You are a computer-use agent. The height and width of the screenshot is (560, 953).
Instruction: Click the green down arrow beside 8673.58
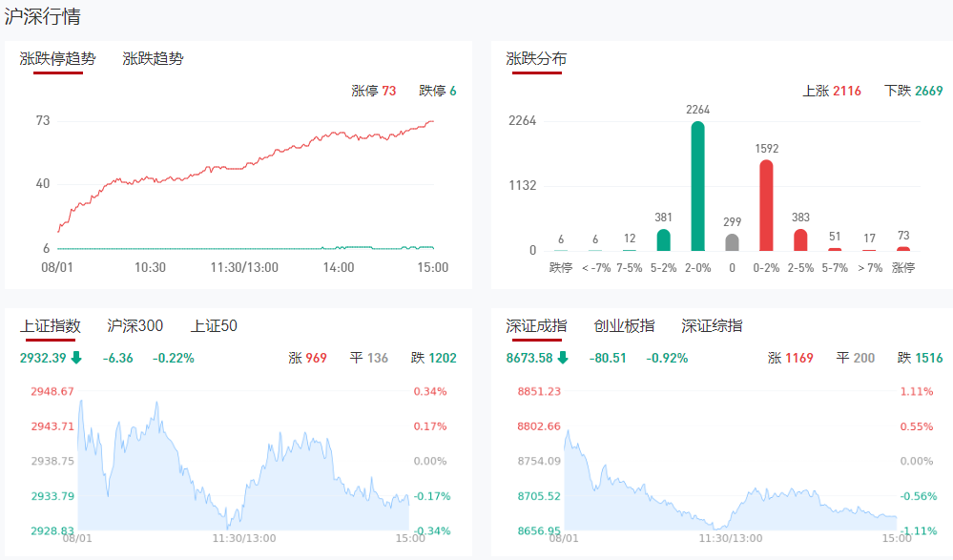[563, 359]
